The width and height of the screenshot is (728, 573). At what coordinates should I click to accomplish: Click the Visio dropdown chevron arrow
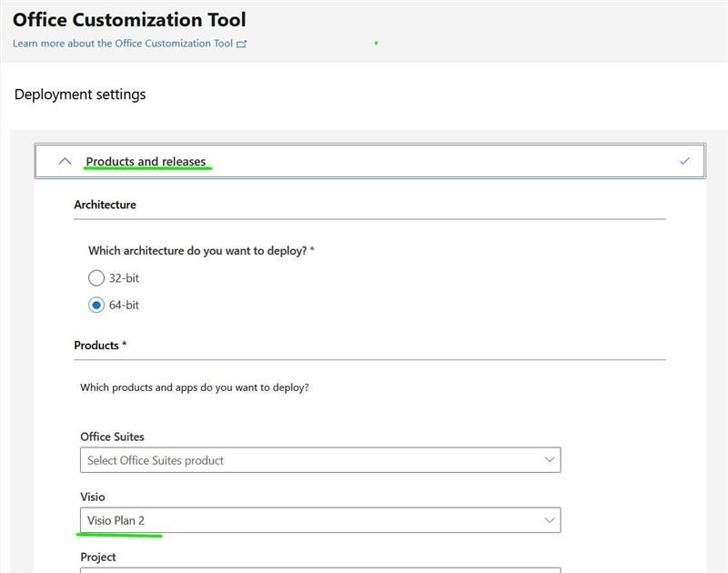tap(550, 520)
